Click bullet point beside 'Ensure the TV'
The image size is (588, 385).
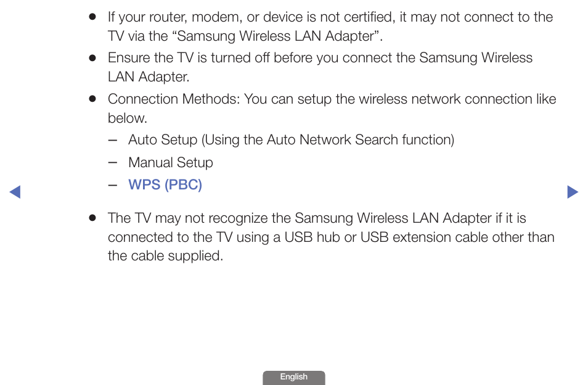tap(92, 58)
